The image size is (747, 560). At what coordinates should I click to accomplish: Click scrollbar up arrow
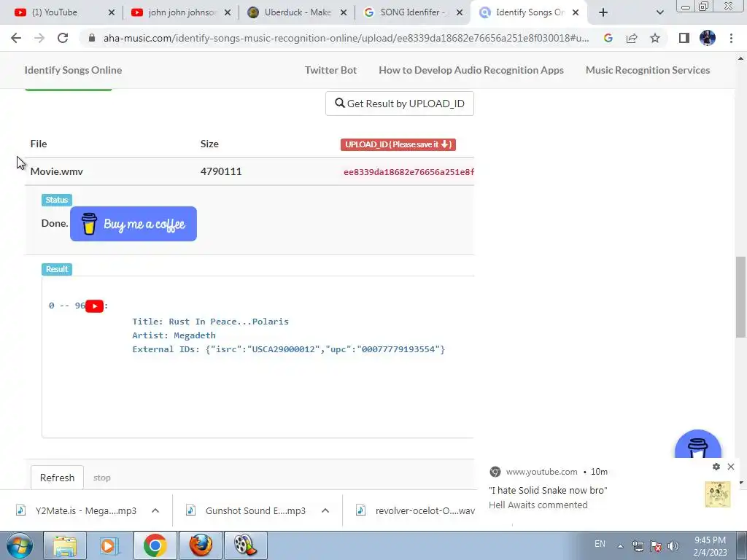coord(740,58)
